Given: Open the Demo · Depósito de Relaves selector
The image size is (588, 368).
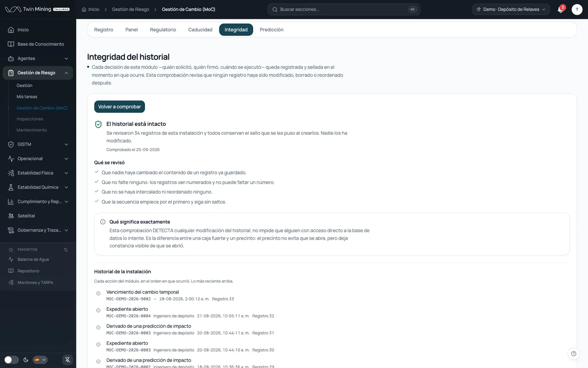Looking at the screenshot, I should tap(511, 9).
